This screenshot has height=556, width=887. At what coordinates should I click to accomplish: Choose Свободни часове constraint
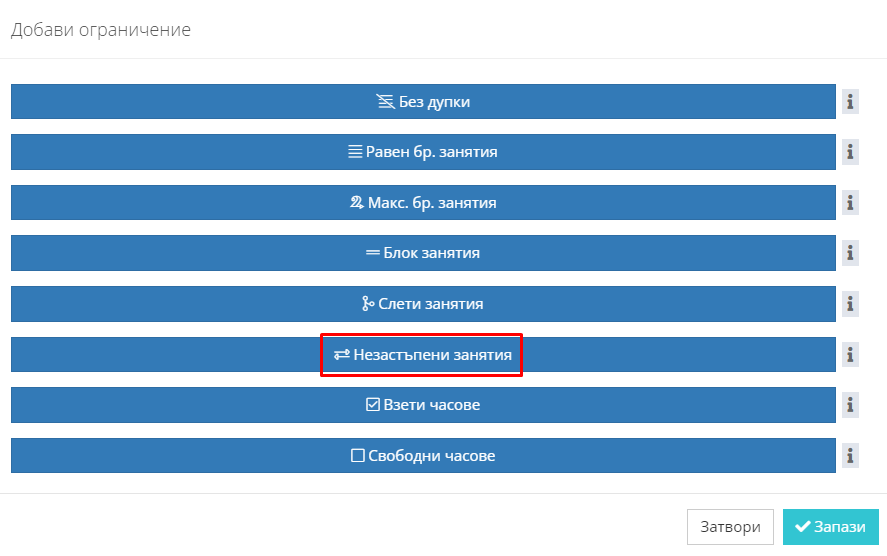pos(423,455)
